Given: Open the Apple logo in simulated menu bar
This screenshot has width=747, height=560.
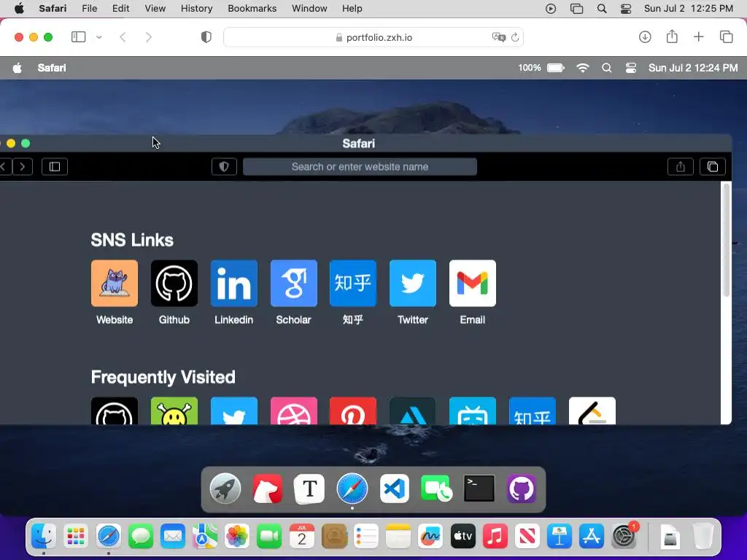Looking at the screenshot, I should click(18, 68).
